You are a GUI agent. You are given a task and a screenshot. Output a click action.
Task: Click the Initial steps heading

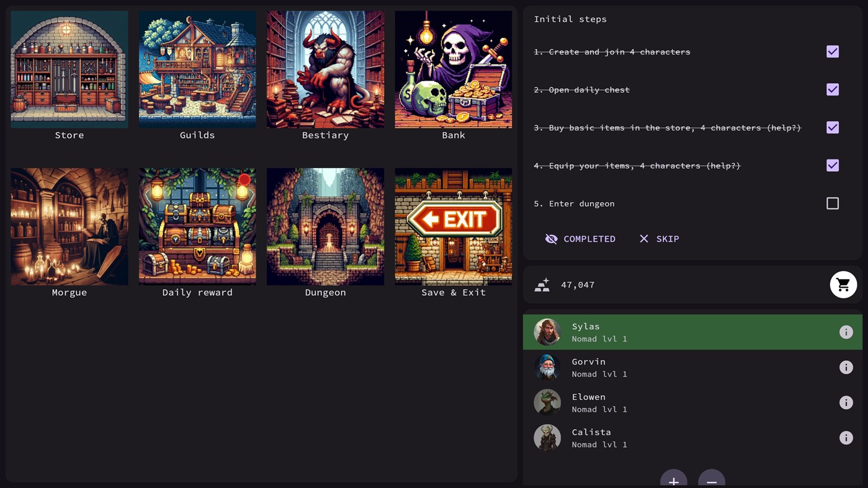(570, 19)
